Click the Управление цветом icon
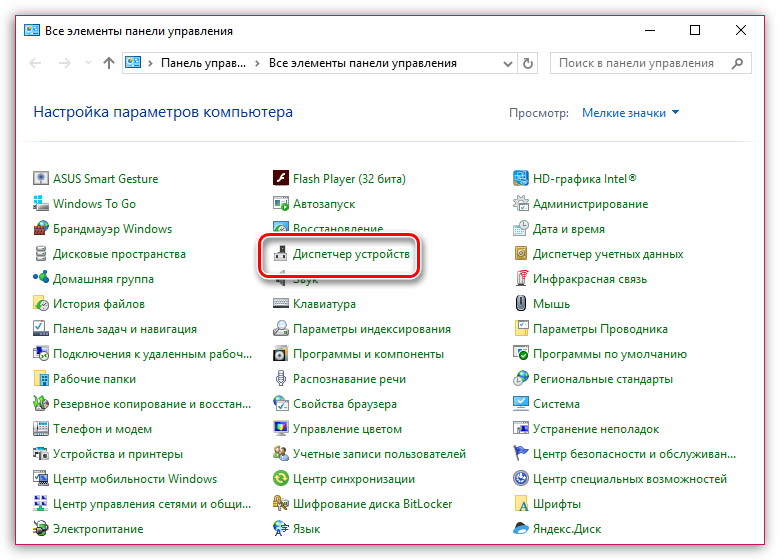 pyautogui.click(x=281, y=429)
